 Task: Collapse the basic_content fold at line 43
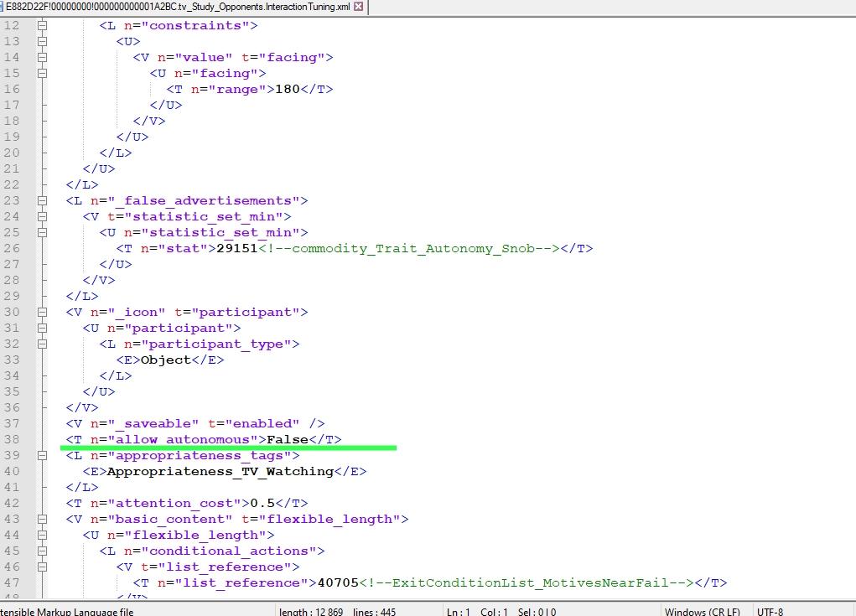coord(41,519)
